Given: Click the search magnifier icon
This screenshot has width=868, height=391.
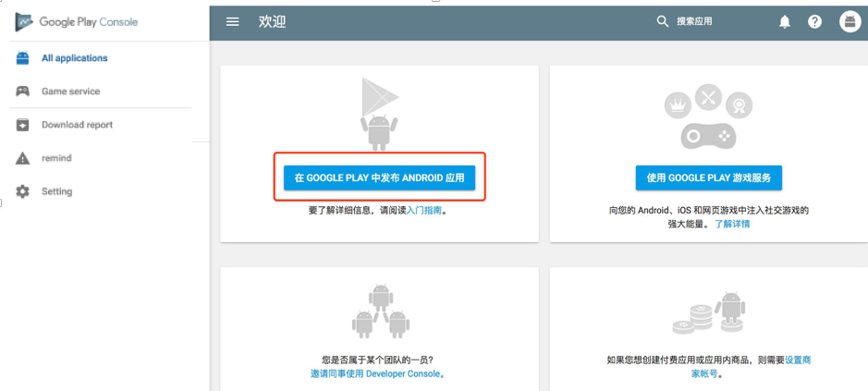Looking at the screenshot, I should click(x=663, y=21).
